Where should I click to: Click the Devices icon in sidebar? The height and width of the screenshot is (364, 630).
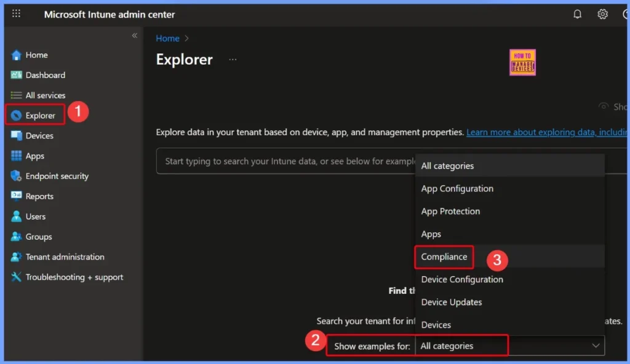point(16,136)
